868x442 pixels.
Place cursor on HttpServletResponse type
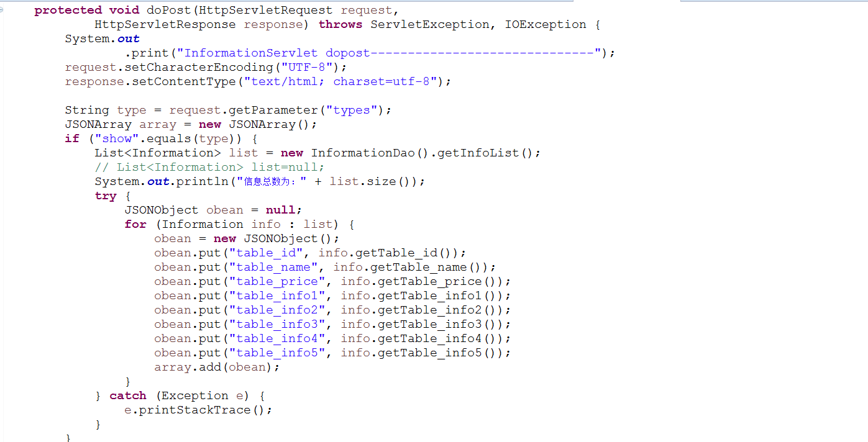coord(165,24)
